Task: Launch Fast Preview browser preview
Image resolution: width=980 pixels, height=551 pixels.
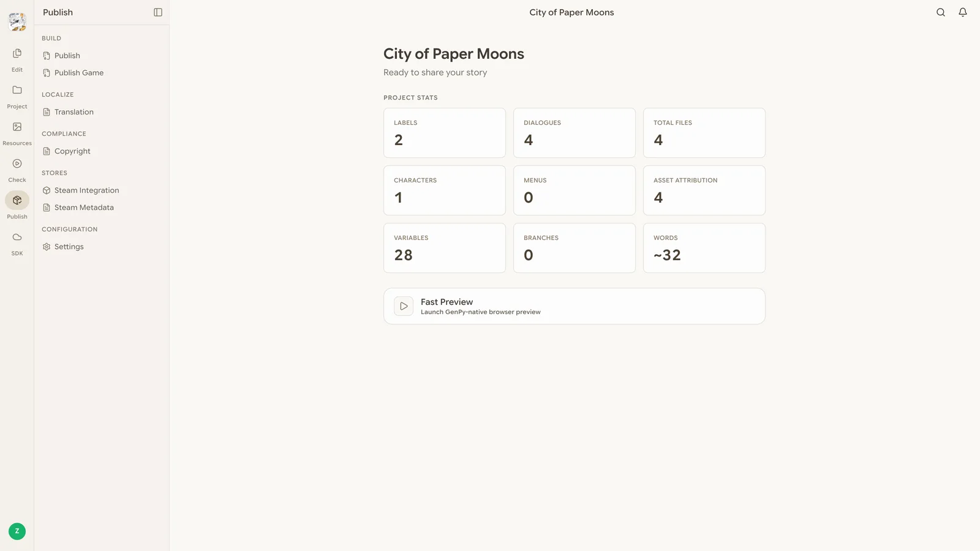Action: coord(575,306)
